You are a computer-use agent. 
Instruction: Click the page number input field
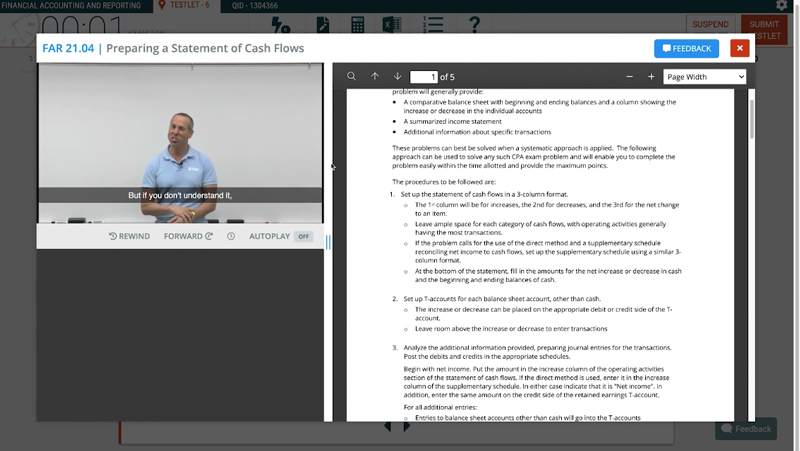[424, 77]
